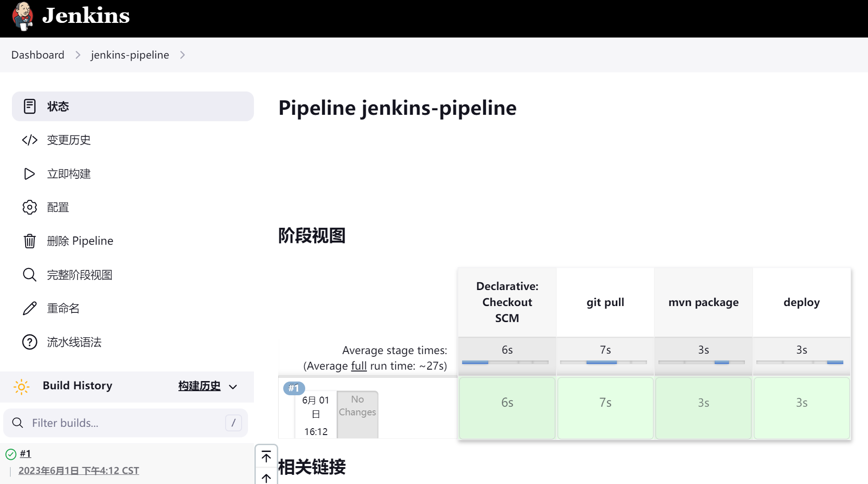Click build #1 success checkmark icon

pos(11,454)
